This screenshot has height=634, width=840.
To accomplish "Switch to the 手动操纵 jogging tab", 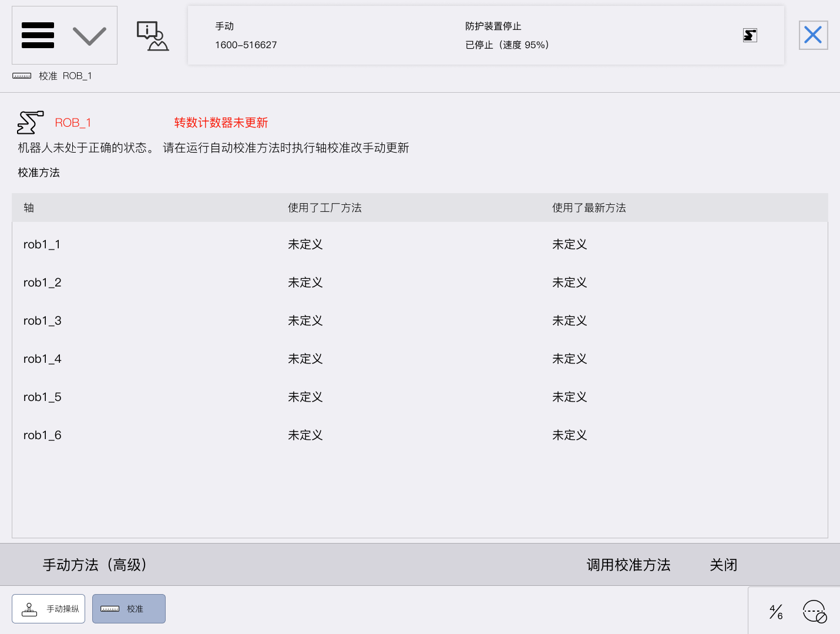I will (x=49, y=609).
